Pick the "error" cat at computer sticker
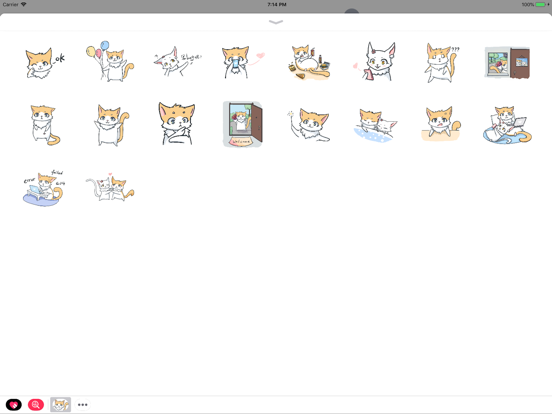The height and width of the screenshot is (414, 552). (x=44, y=188)
